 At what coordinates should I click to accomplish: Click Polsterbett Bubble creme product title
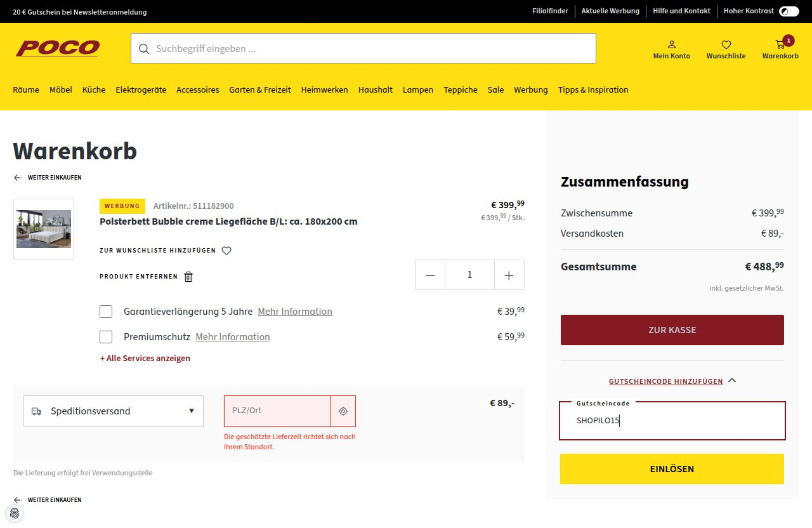228,221
